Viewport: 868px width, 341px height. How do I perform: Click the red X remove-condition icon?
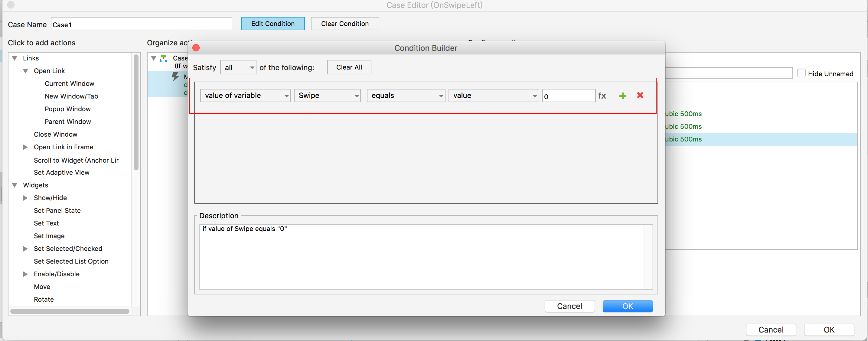[640, 95]
